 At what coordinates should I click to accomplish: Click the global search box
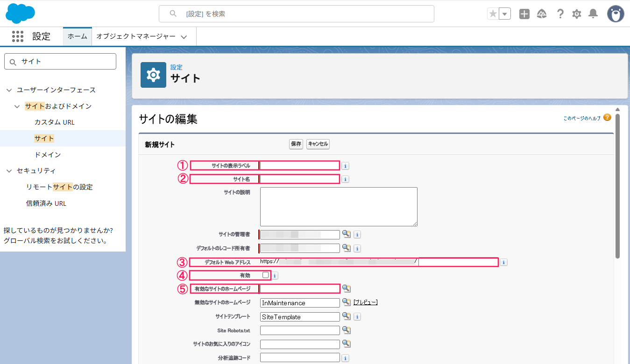tap(297, 14)
